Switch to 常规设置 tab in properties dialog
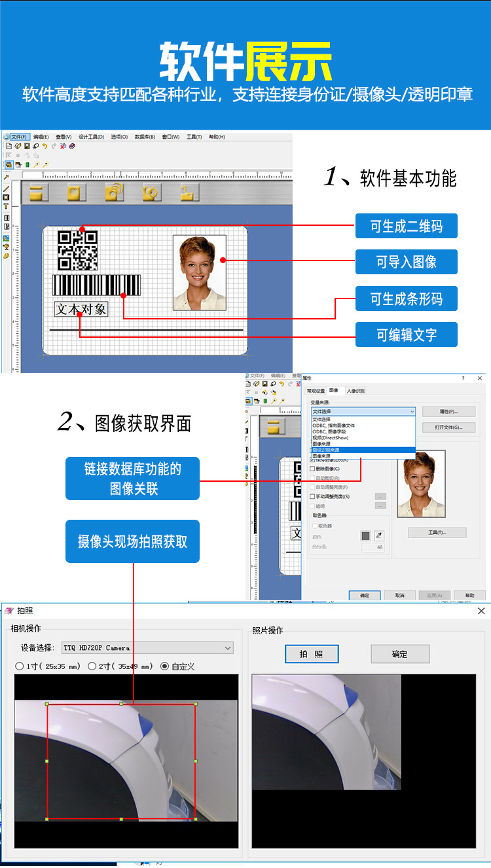 point(316,391)
